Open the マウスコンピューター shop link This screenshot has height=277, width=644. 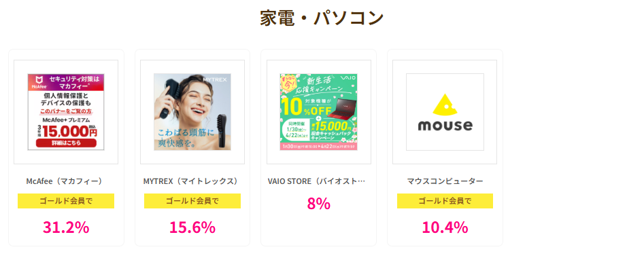tap(445, 181)
